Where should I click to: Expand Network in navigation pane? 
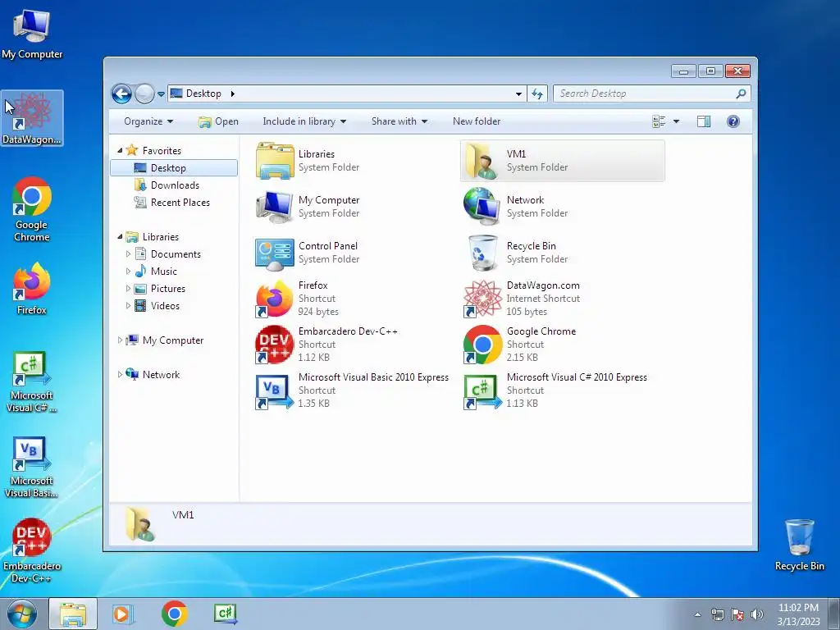(x=120, y=374)
